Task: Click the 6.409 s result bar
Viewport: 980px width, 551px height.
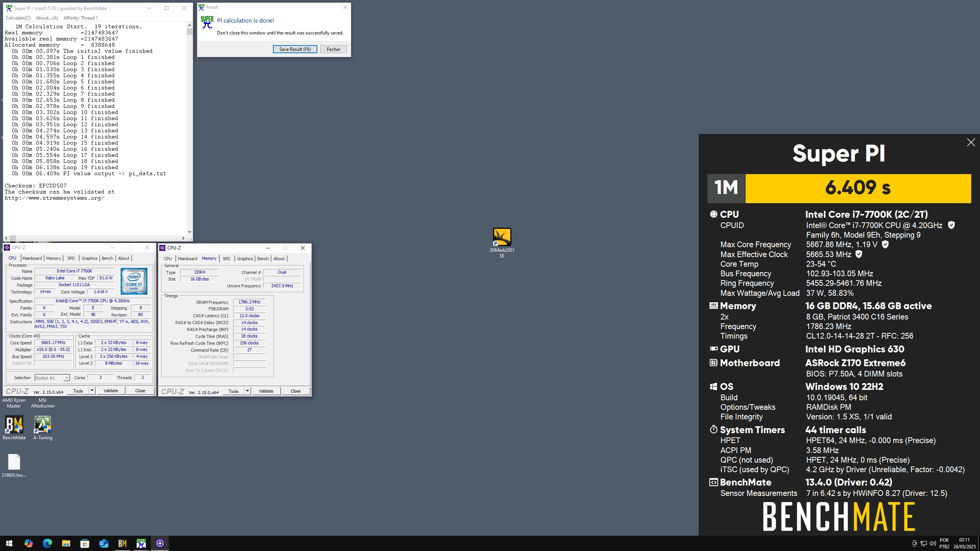Action: (858, 188)
